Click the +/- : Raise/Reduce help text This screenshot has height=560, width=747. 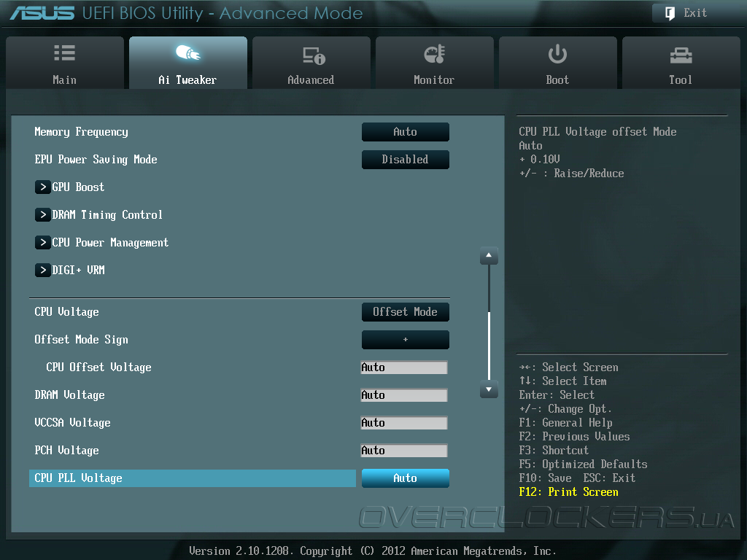572,174
